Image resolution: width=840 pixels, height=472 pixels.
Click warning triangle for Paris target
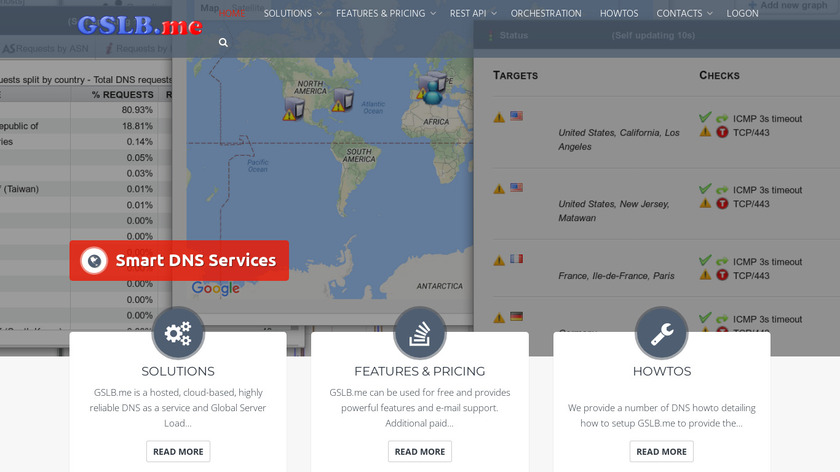coord(499,260)
